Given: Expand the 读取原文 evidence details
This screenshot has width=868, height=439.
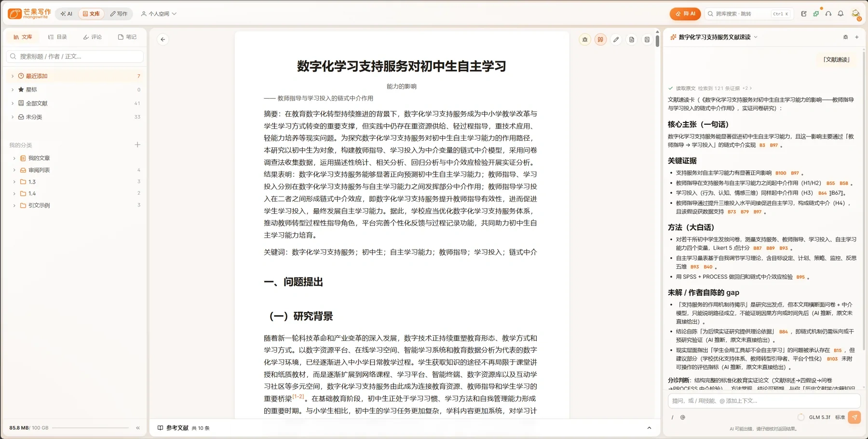Looking at the screenshot, I should click(710, 88).
